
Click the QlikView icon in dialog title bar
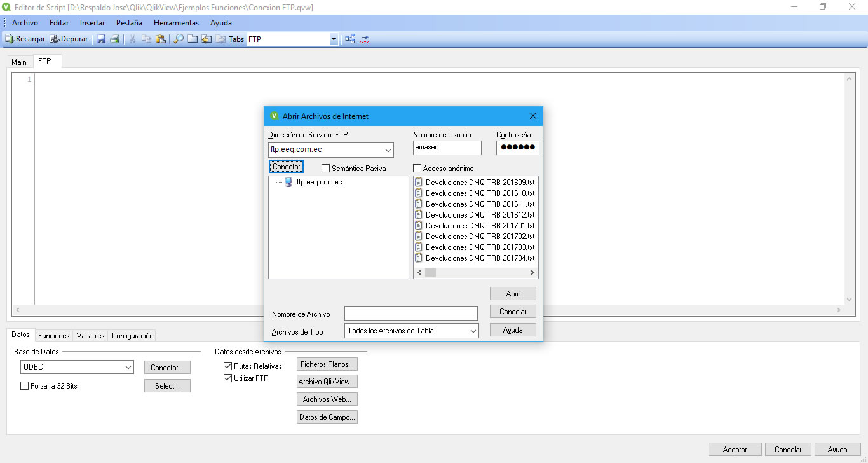pos(275,116)
